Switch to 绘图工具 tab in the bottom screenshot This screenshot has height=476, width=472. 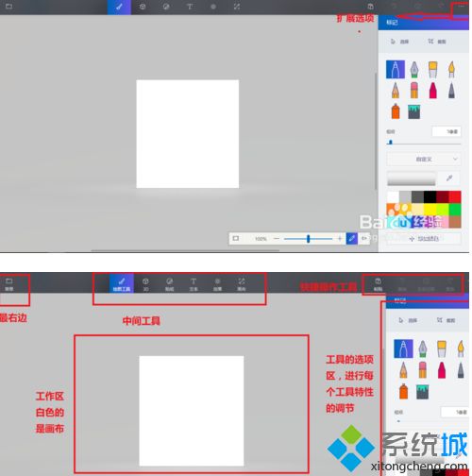[x=122, y=283]
